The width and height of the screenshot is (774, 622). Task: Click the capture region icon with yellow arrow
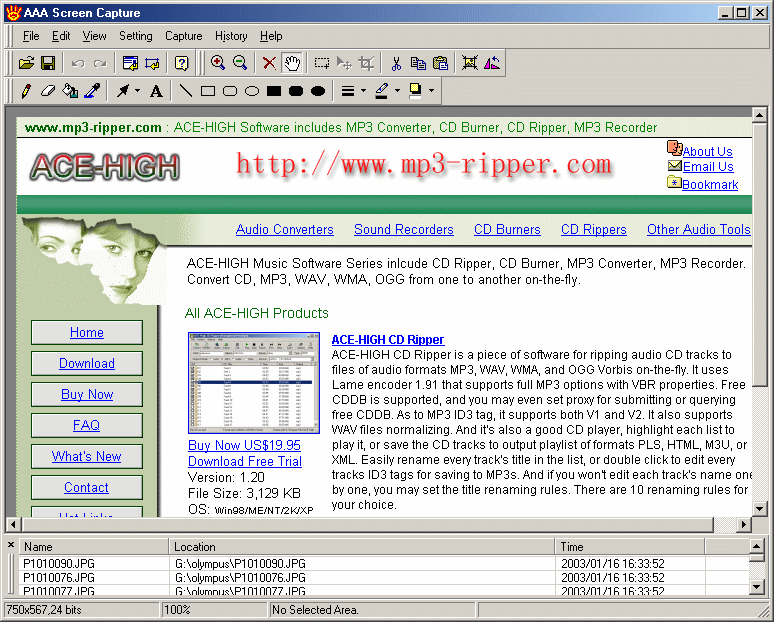(153, 63)
